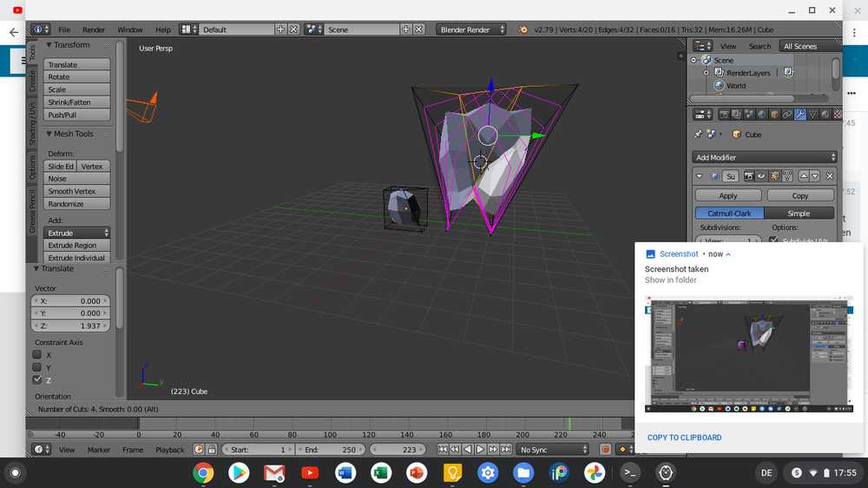Click the record auto-keyframe button
Image resolution: width=868 pixels, height=488 pixels.
click(x=606, y=450)
